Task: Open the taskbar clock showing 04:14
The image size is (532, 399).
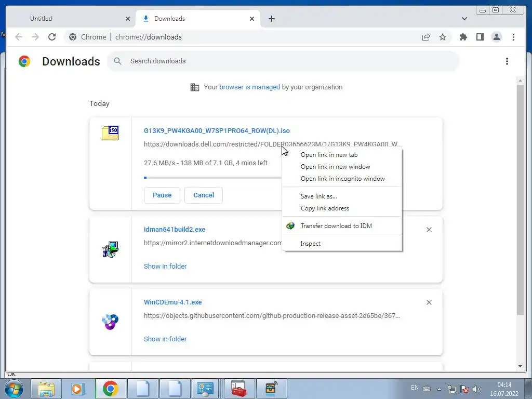Action: pos(504,389)
